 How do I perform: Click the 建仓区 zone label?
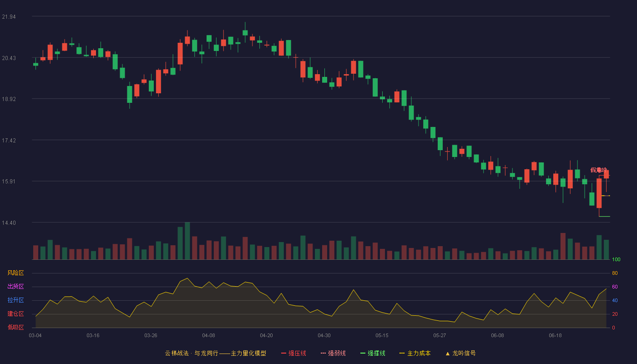[15, 314]
